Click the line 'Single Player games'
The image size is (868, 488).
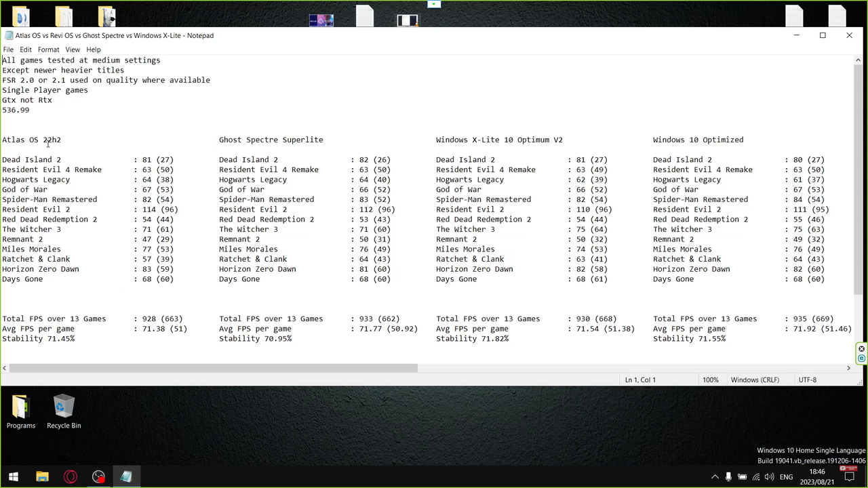point(45,90)
